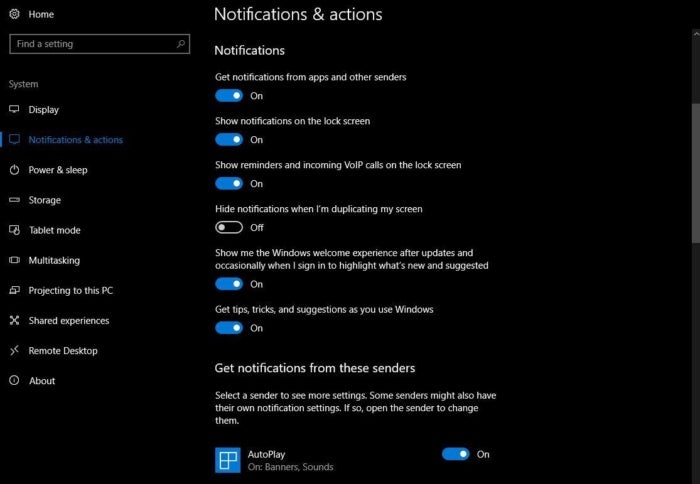Select Notifications & actions in sidebar

(x=75, y=140)
